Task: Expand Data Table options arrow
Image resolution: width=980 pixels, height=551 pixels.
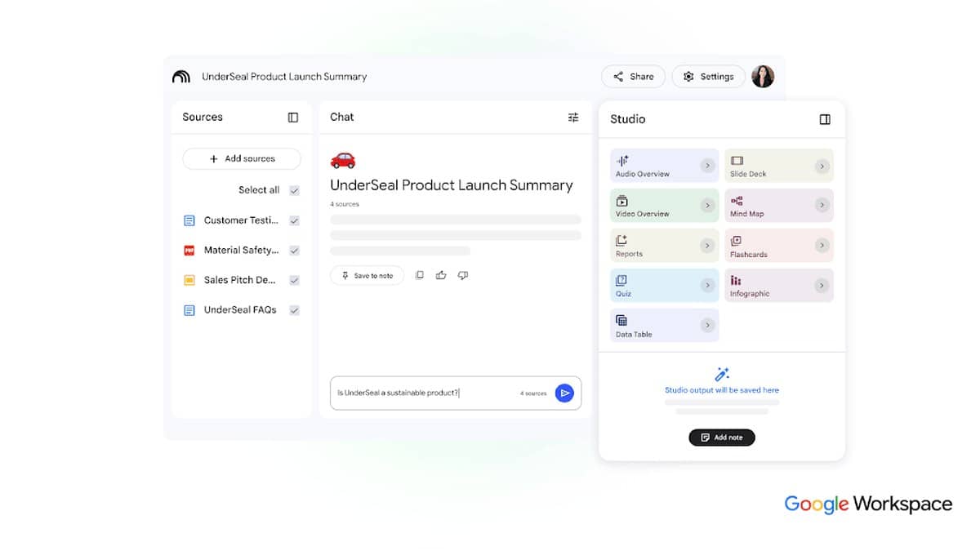Action: (x=707, y=326)
